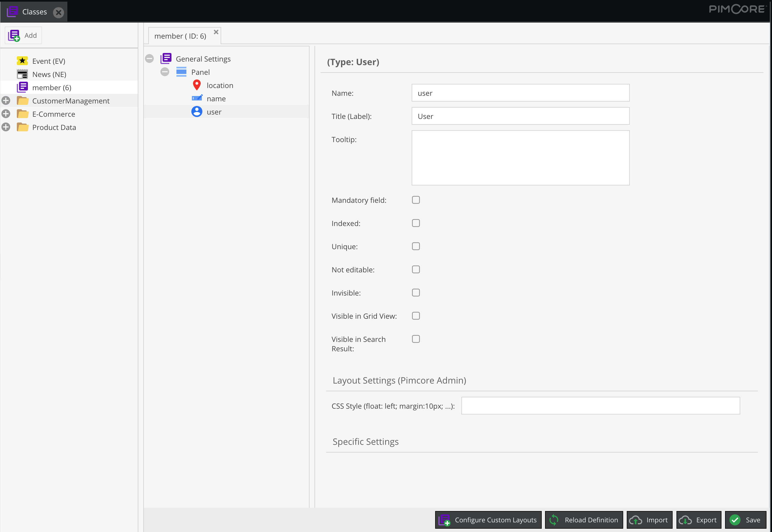The height and width of the screenshot is (532, 772).
Task: Select the Event (EV) class icon
Action: [22, 61]
